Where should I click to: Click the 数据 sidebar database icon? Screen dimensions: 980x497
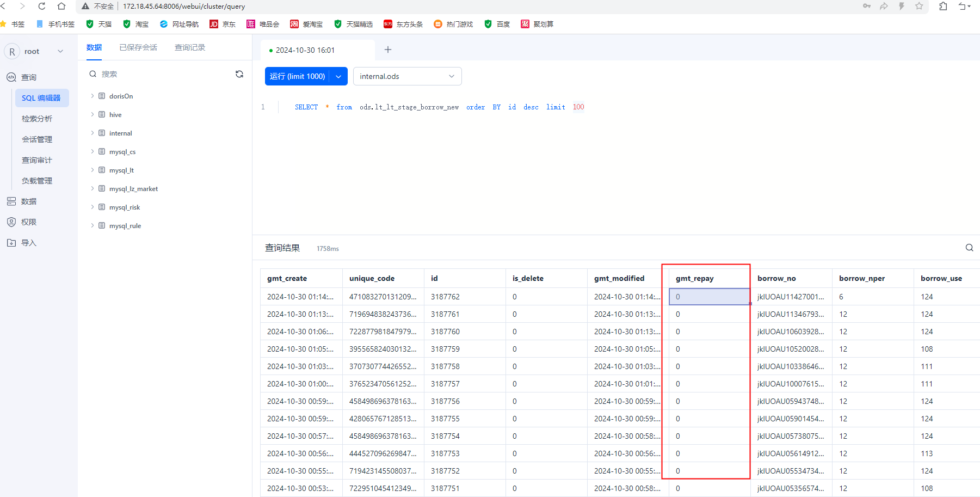[11, 201]
